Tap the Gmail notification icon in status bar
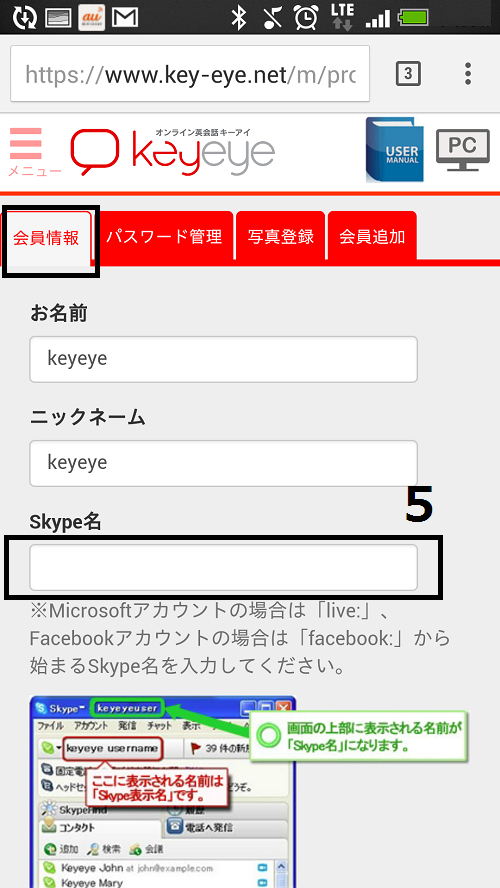The height and width of the screenshot is (888, 500). point(125,18)
